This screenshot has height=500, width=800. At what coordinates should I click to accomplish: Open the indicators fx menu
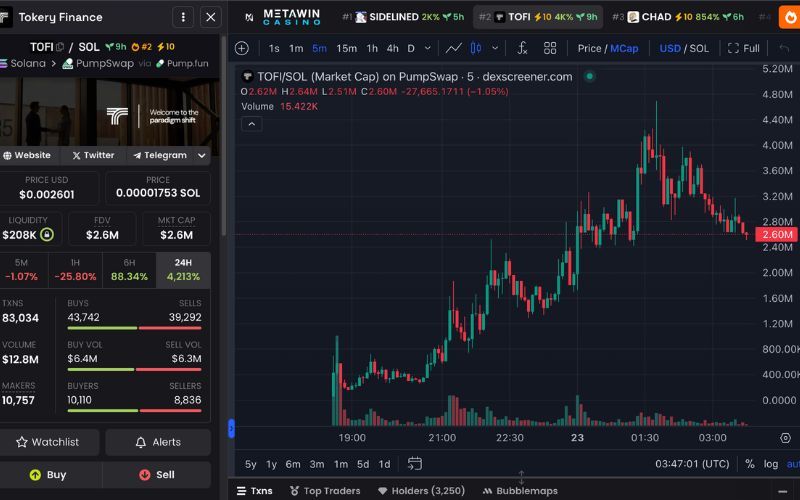522,48
